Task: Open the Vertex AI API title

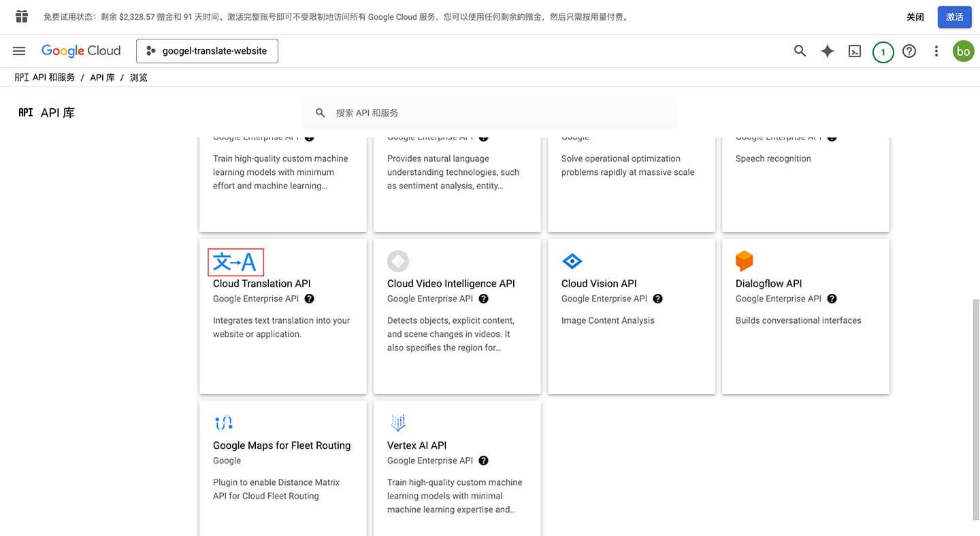Action: tap(417, 446)
